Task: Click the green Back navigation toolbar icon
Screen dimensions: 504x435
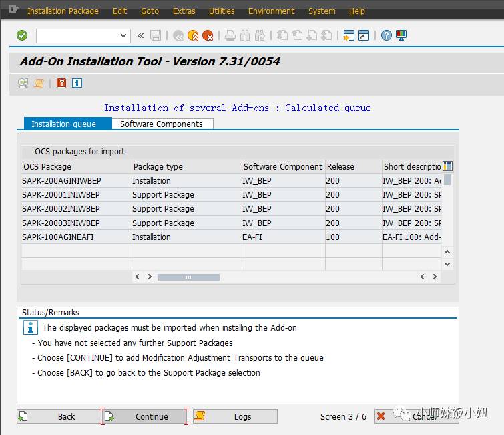Action: [178, 35]
